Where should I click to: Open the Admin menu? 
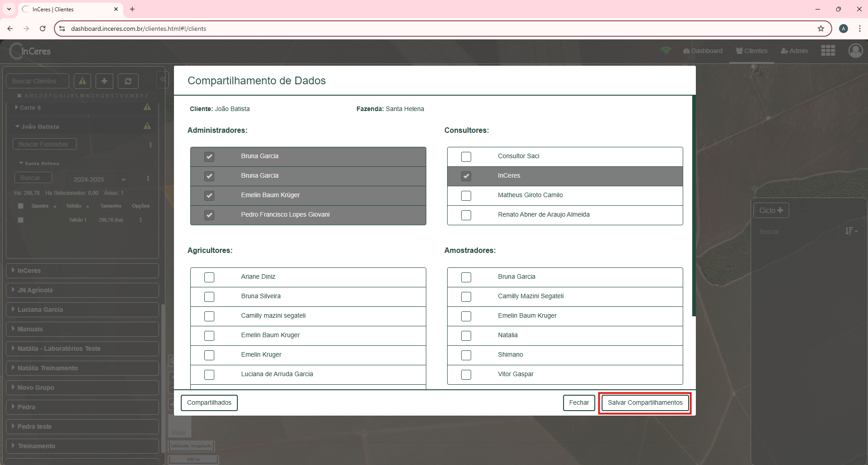click(794, 51)
